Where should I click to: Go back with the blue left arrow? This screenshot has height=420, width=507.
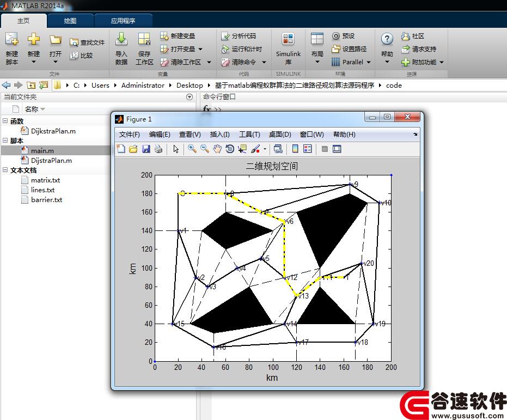coord(6,85)
